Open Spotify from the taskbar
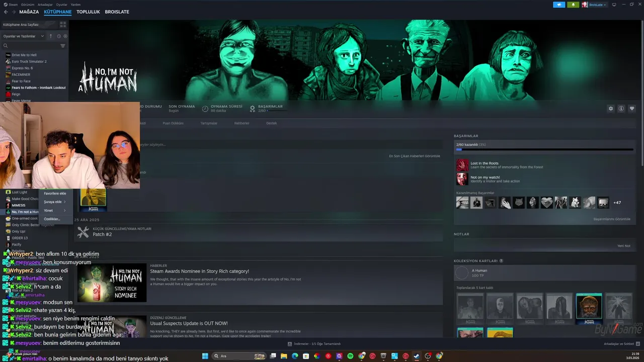Viewport: 644px width, 362px height. pyautogui.click(x=350, y=356)
